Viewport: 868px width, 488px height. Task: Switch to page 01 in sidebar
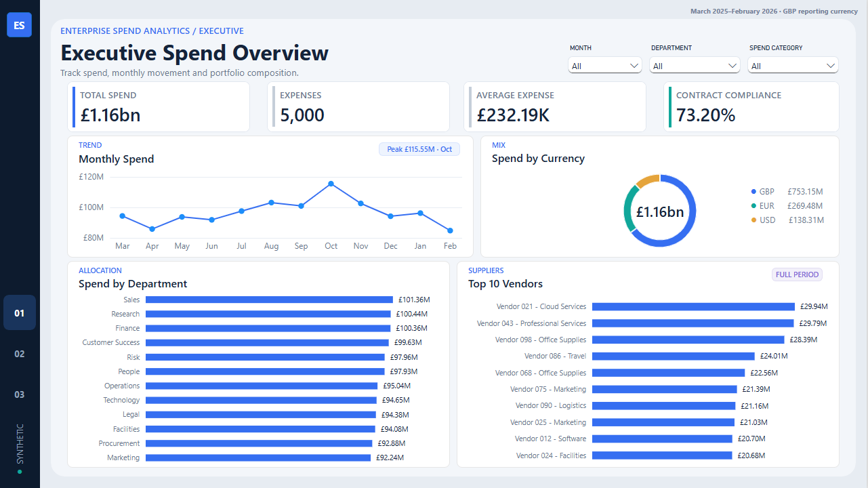[x=20, y=313]
